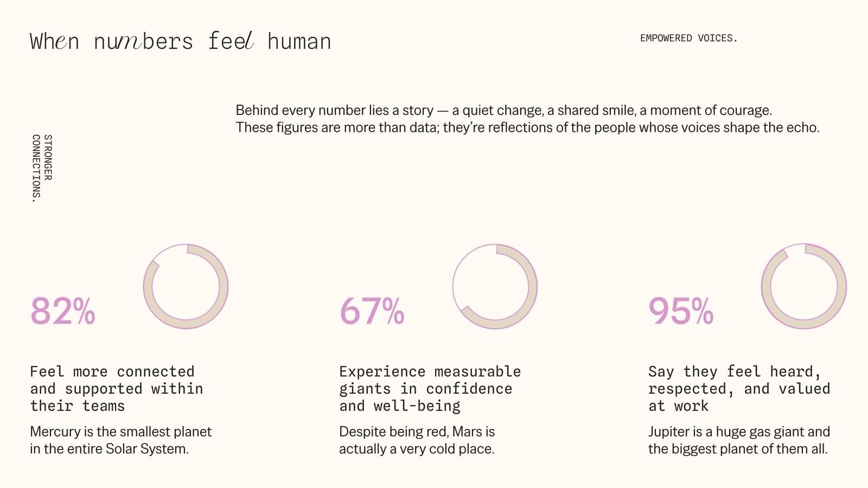Click the words 'at work' in the right heading

pos(678,406)
